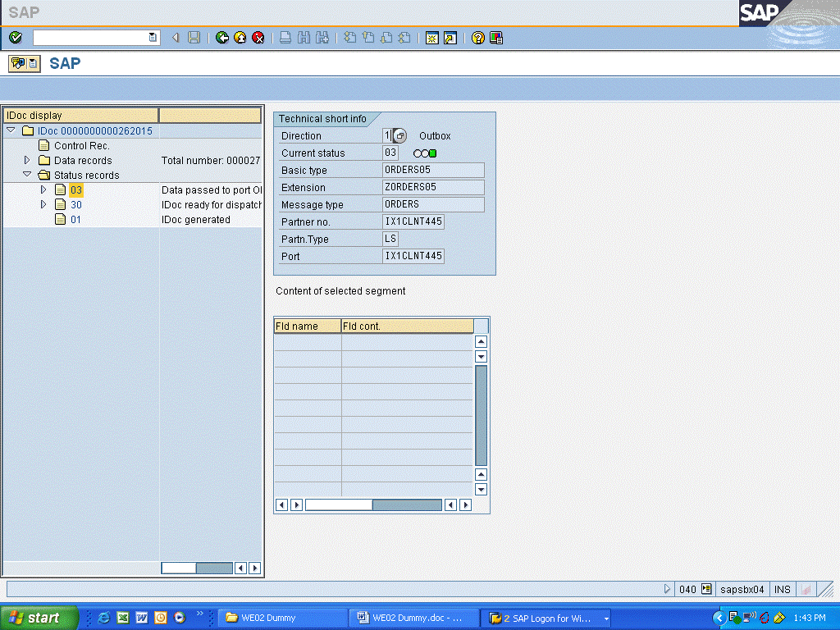Screen dimensions: 840x630
Task: Click the 'Total number: 000027' text
Action: [x=211, y=161]
